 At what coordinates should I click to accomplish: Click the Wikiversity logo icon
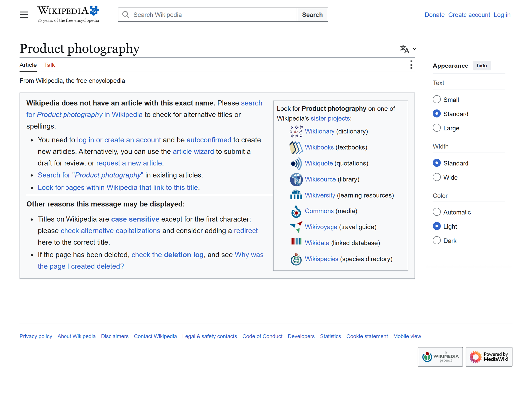tap(296, 195)
